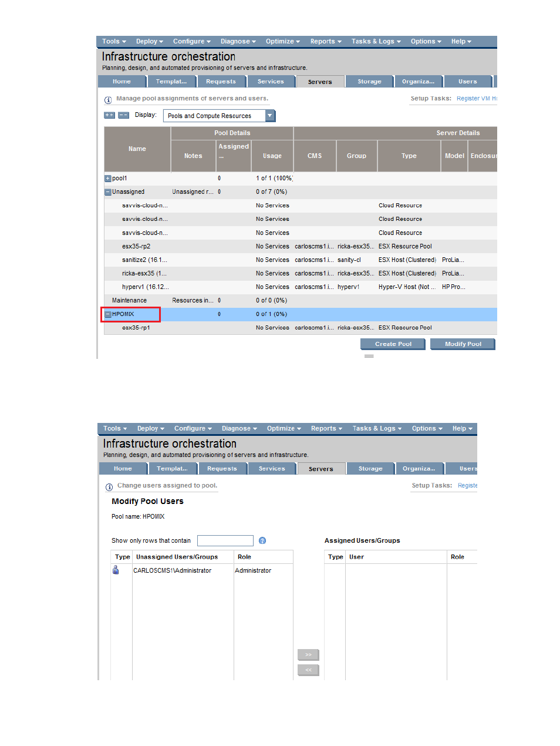Select the Maintenance pool row
560x746 pixels.
coord(301,301)
